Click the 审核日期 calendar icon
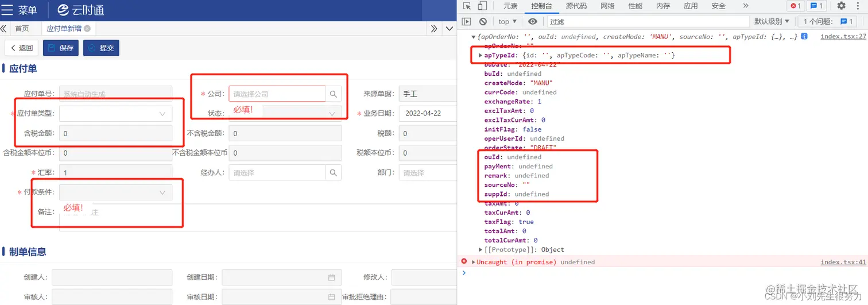 pyautogui.click(x=331, y=297)
